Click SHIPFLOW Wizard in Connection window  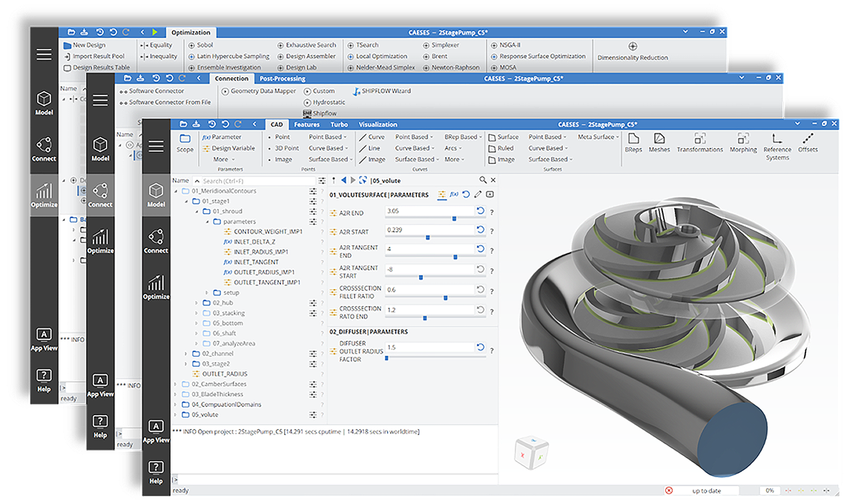382,91
